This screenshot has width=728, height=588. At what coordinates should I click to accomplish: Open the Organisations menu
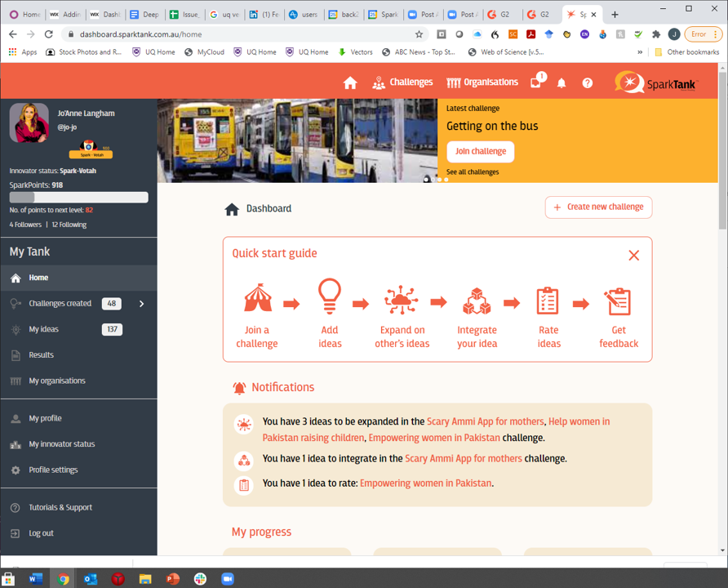click(482, 82)
